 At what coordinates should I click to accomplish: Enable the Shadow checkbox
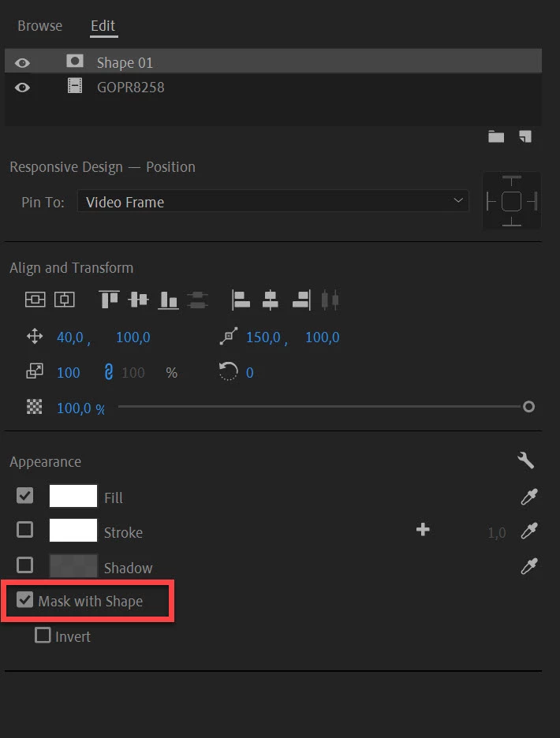coord(25,565)
